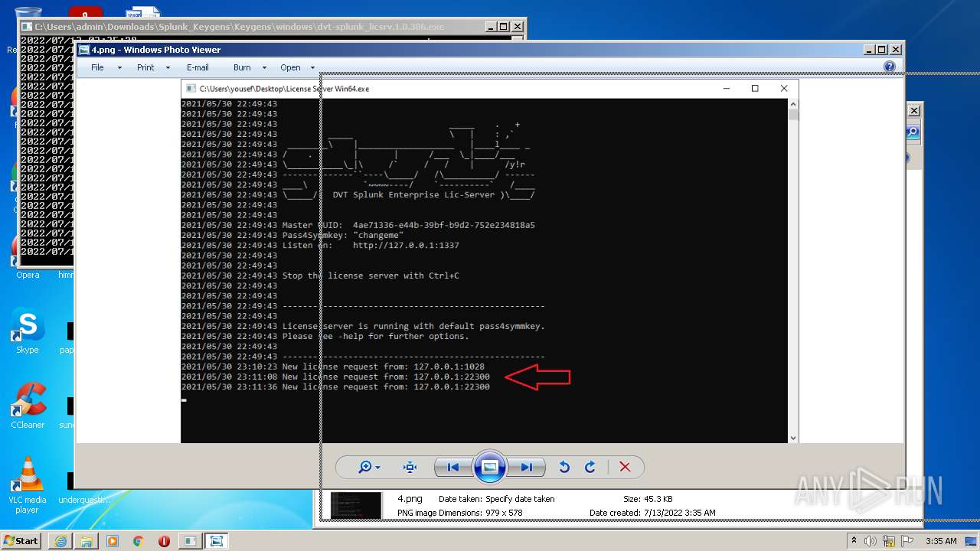The height and width of the screenshot is (551, 980).
Task: Open the network tray icon
Action: point(890,541)
